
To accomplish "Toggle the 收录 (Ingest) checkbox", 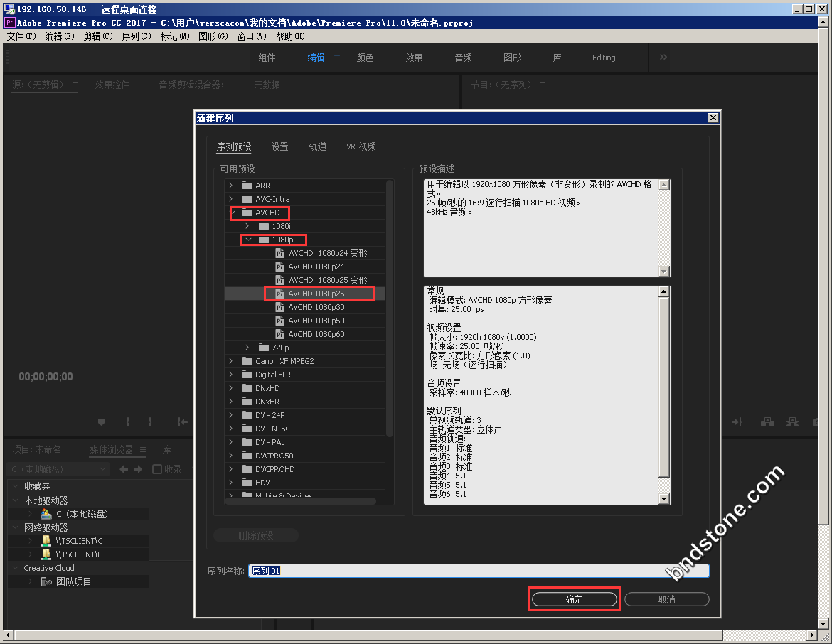I will pyautogui.click(x=157, y=469).
